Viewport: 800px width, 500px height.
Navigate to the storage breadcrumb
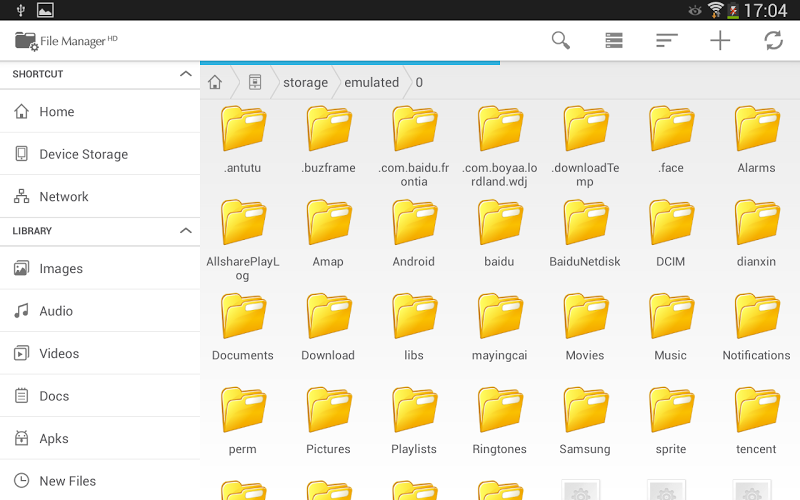coord(305,82)
